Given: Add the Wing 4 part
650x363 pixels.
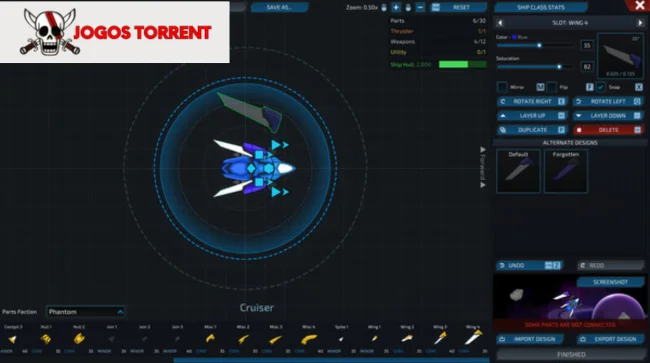Looking at the screenshot, I should 473,338.
